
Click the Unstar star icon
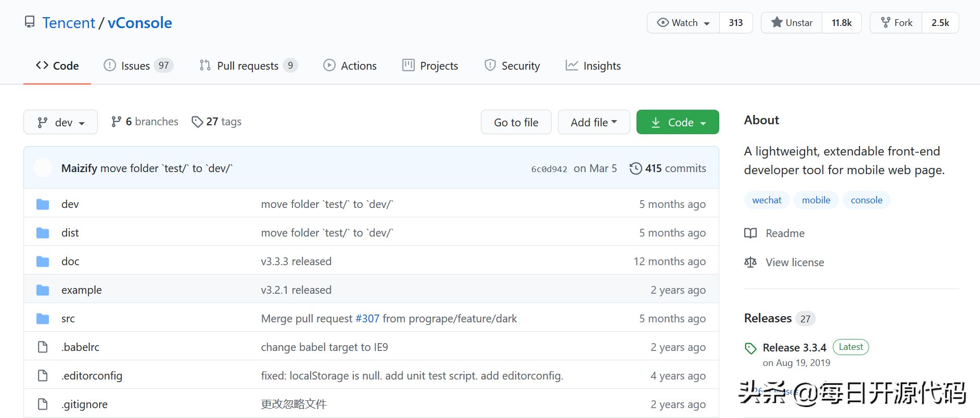777,22
